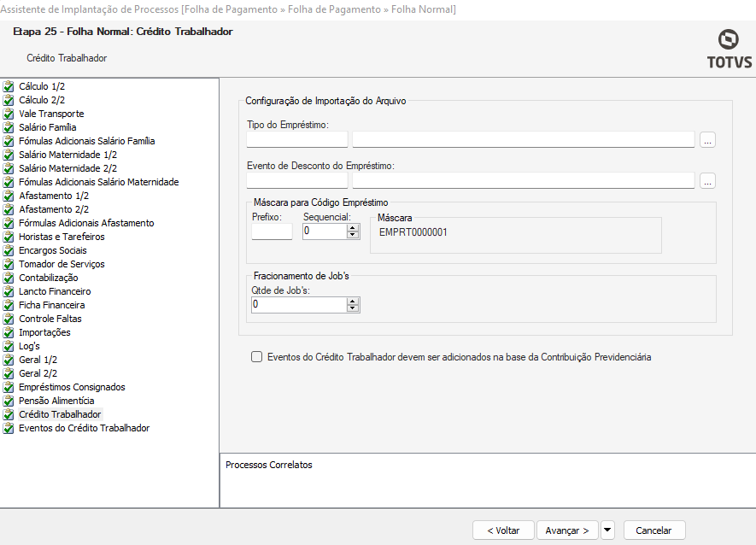The image size is (756, 545).
Task: Open dropdown arrow next to Avançar
Action: click(x=607, y=530)
